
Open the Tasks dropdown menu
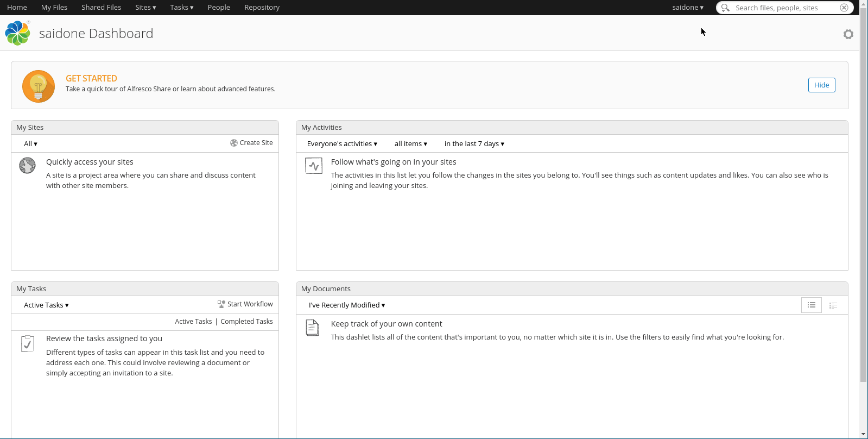click(x=182, y=8)
